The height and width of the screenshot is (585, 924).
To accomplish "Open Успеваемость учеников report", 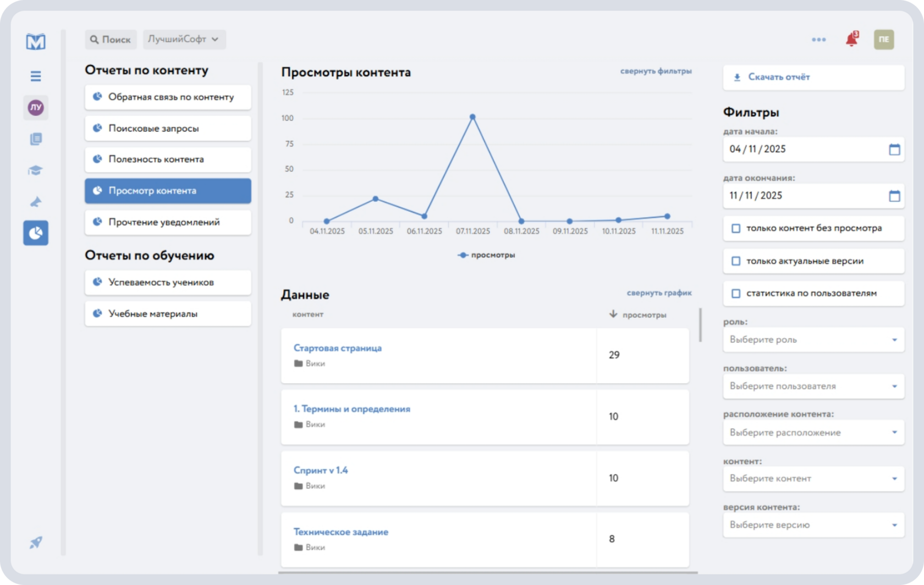I will [168, 283].
